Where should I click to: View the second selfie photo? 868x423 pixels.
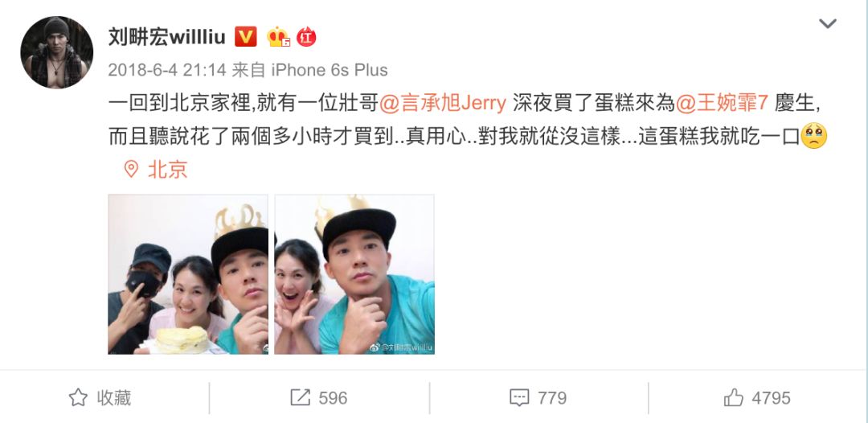[354, 274]
